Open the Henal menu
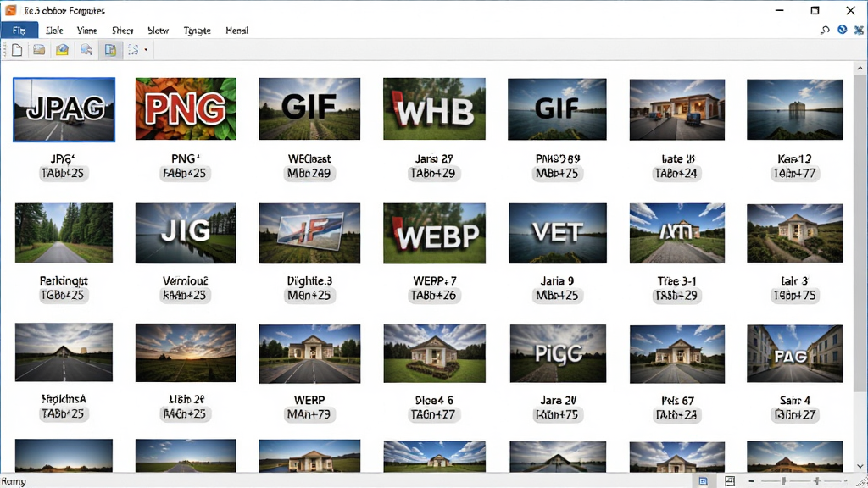Viewport: 868px width, 488px height. (x=237, y=30)
